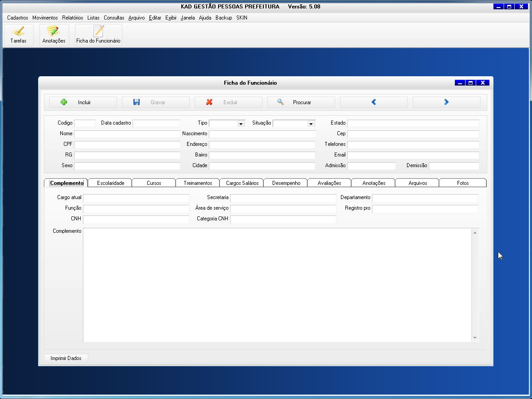
Task: Click the Cep input field
Action: coord(413,134)
